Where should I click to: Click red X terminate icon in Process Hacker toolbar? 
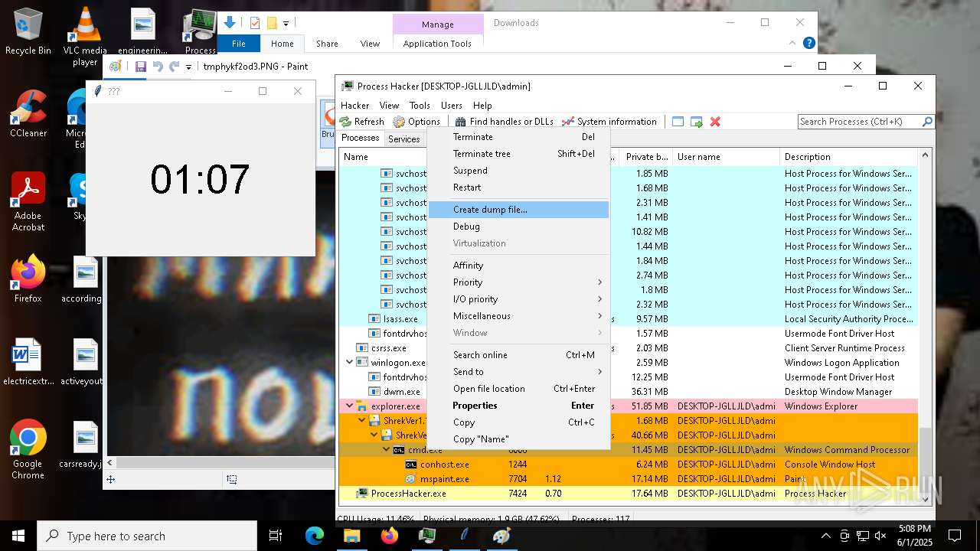pyautogui.click(x=715, y=122)
